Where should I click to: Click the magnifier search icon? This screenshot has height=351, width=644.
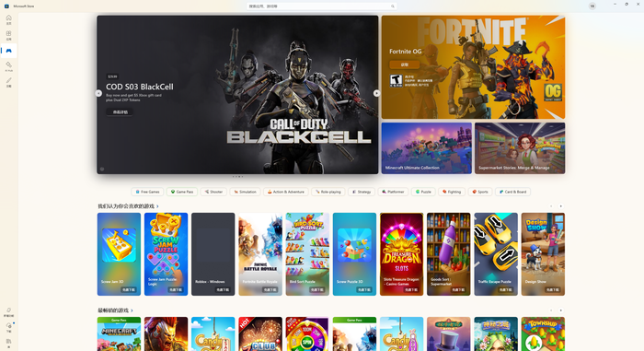[x=393, y=6]
